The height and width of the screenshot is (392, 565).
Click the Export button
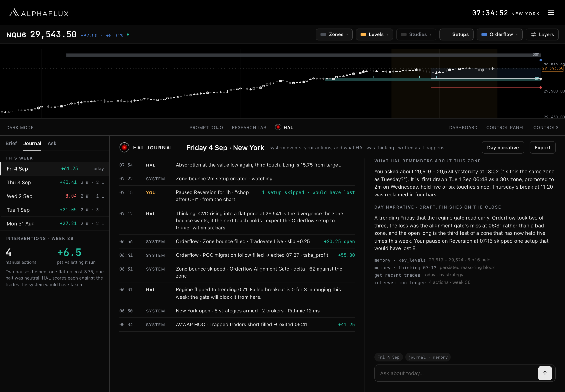(542, 147)
